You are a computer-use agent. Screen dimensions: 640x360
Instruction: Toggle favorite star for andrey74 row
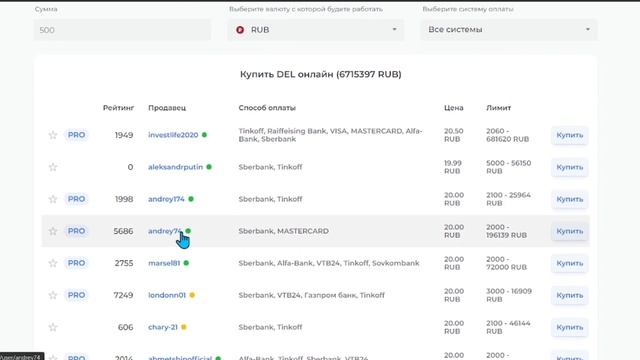tap(53, 231)
